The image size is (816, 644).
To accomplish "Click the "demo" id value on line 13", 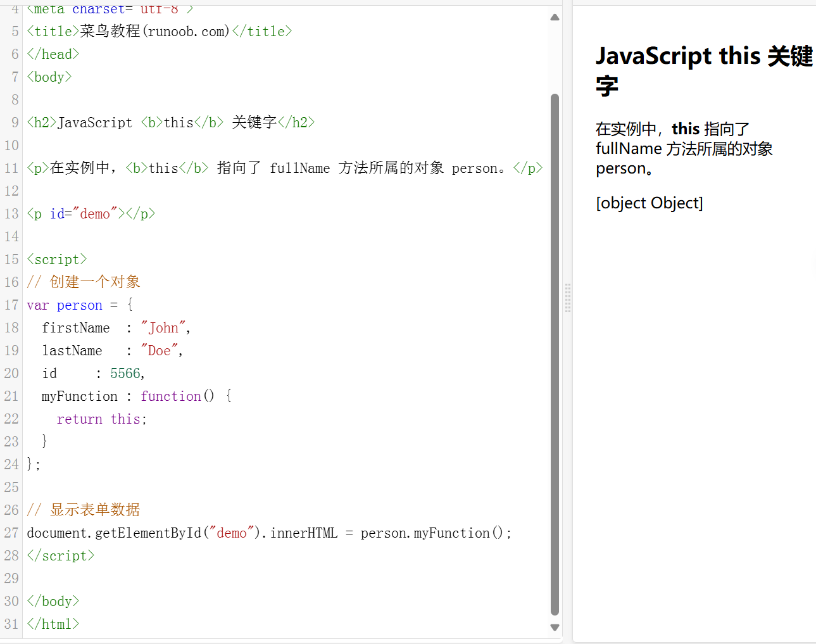I will [x=95, y=214].
